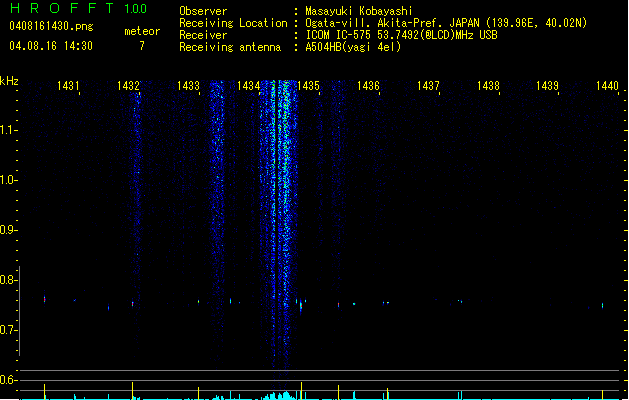This screenshot has height=400, width=629.
Task: Click the 0.6 kHz frequency tick label
Action: click(7, 380)
